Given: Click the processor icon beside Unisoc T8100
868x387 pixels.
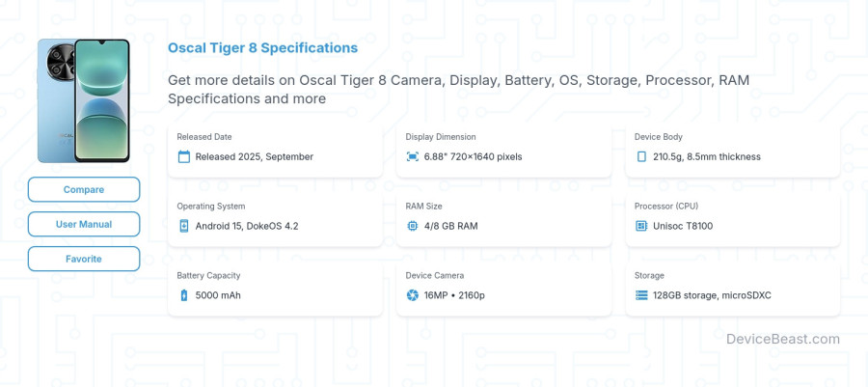Looking at the screenshot, I should pyautogui.click(x=641, y=226).
